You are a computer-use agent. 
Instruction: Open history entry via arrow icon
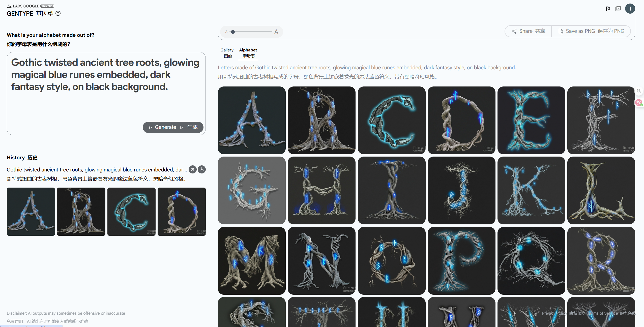193,169
